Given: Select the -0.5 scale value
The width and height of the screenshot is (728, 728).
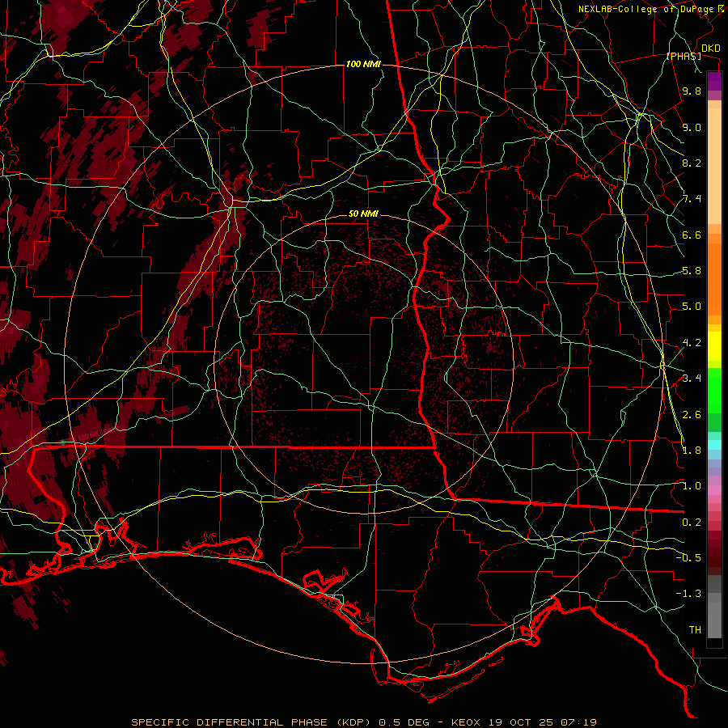Looking at the screenshot, I should tap(688, 558).
